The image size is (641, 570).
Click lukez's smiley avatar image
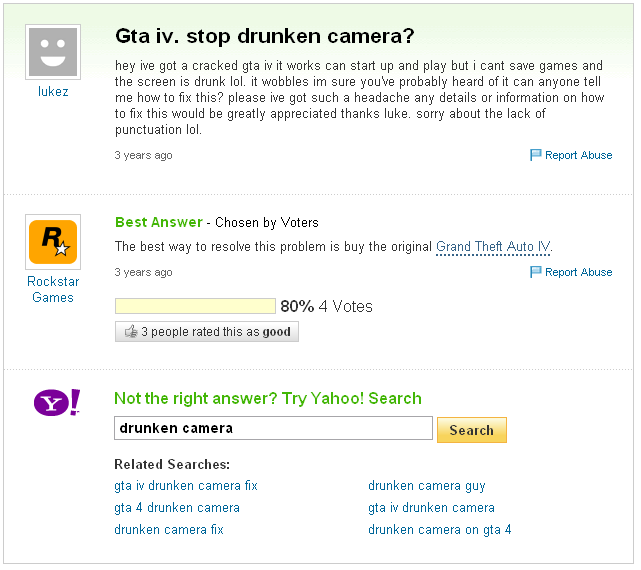click(53, 52)
